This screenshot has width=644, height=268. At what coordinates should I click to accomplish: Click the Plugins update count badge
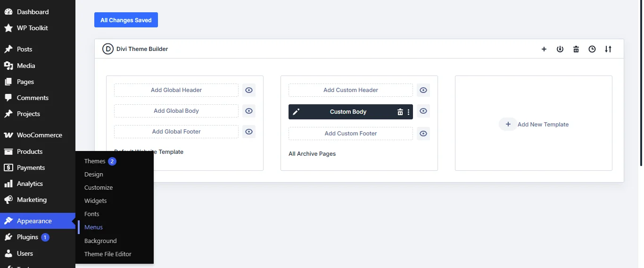click(45, 237)
